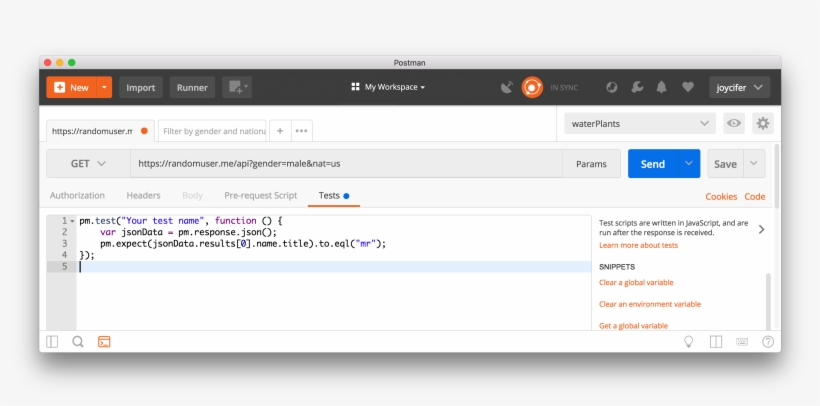Click the lightbulb bootcamp icon

(x=689, y=342)
